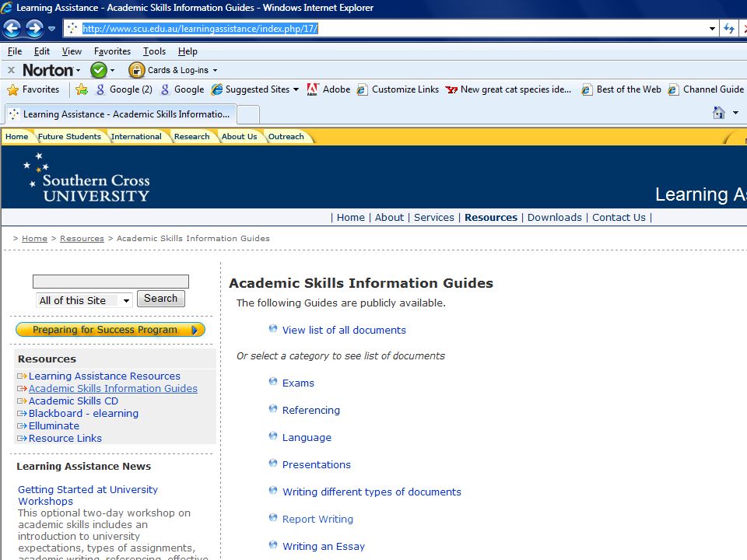Click the blank New Tab button
The image size is (747, 560).
pos(248,115)
